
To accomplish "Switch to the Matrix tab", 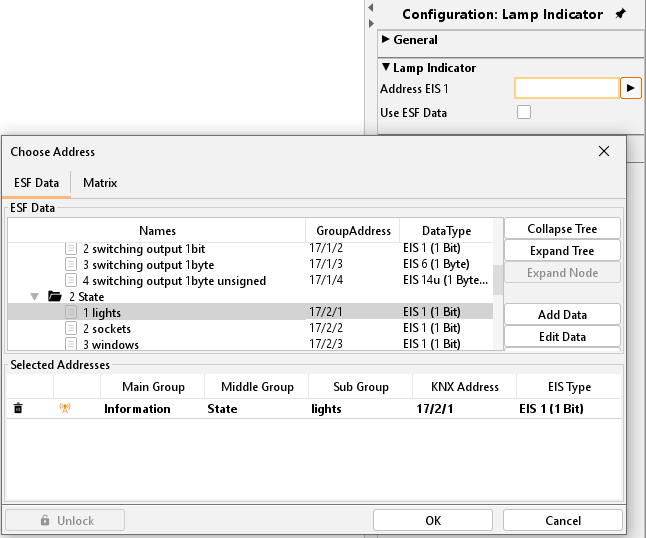I will (100, 183).
